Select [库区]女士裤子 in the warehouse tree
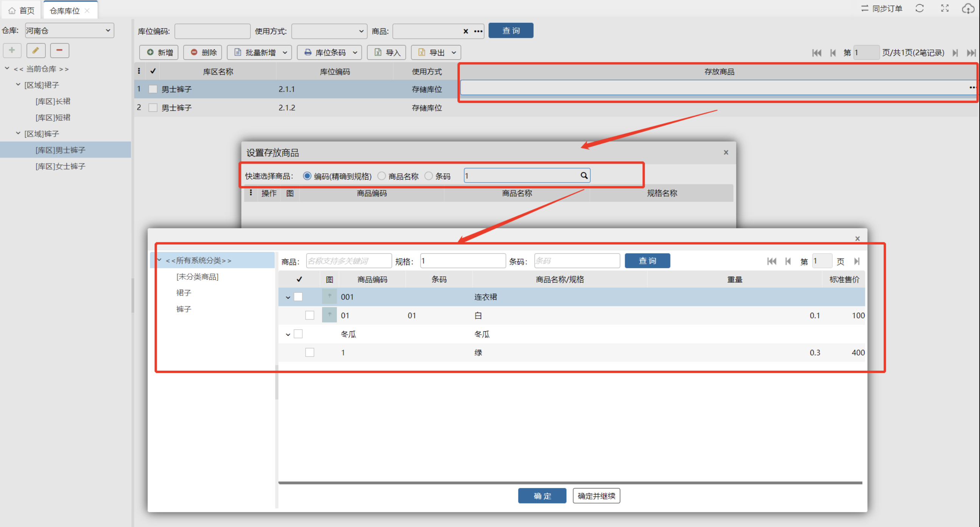This screenshot has width=980, height=527. (61, 167)
